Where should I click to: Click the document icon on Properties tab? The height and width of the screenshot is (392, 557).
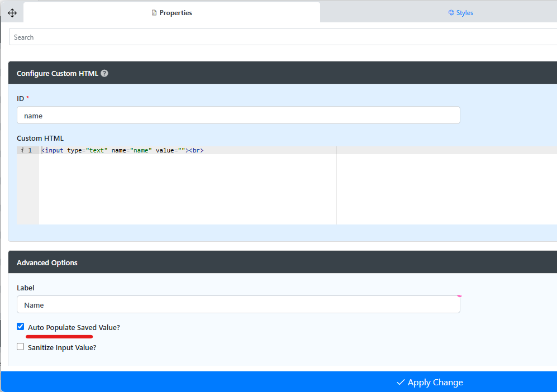155,13
